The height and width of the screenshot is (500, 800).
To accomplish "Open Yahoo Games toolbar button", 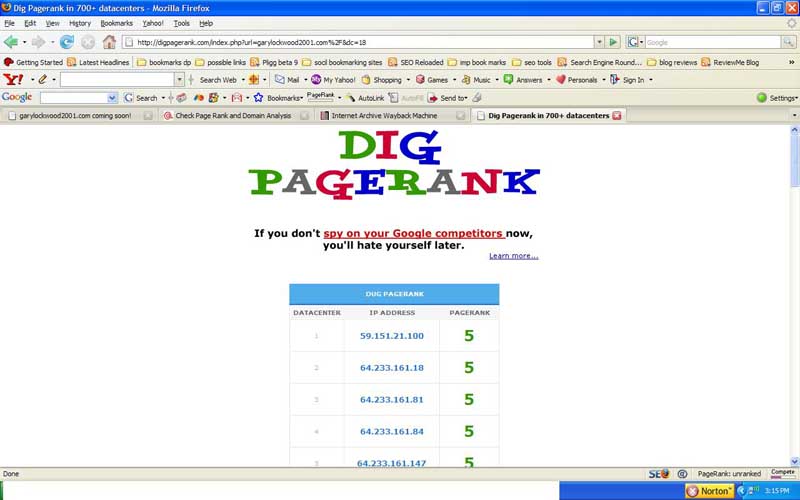I will (432, 80).
